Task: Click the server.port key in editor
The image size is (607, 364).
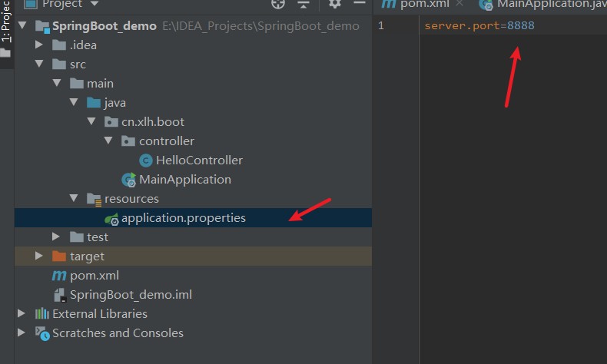Action: point(462,25)
